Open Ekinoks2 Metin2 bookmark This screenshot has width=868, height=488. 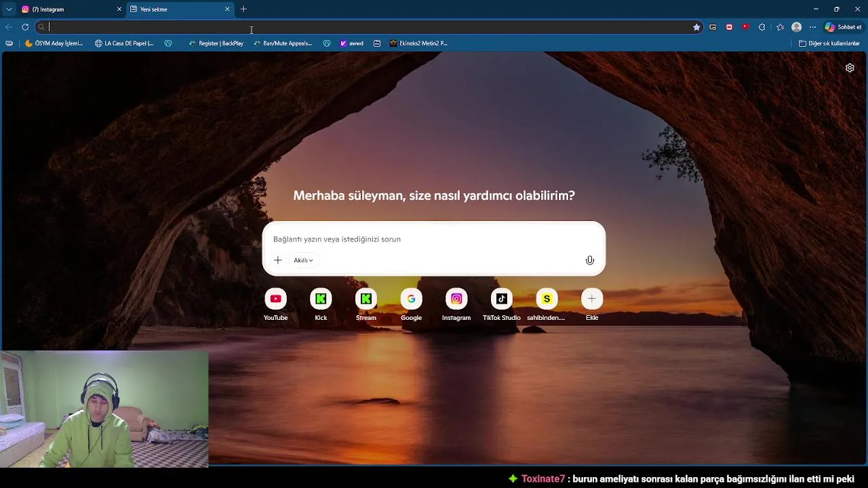coord(418,43)
